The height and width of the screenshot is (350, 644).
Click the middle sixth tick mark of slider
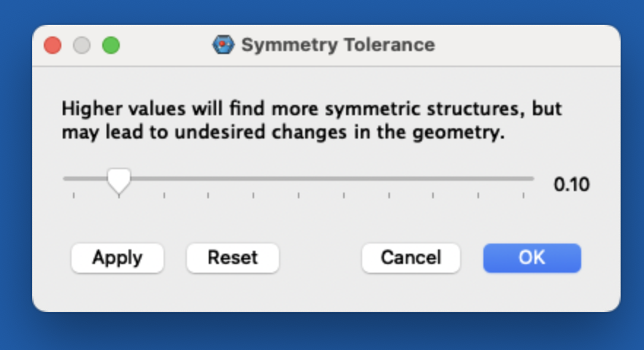[x=299, y=195]
